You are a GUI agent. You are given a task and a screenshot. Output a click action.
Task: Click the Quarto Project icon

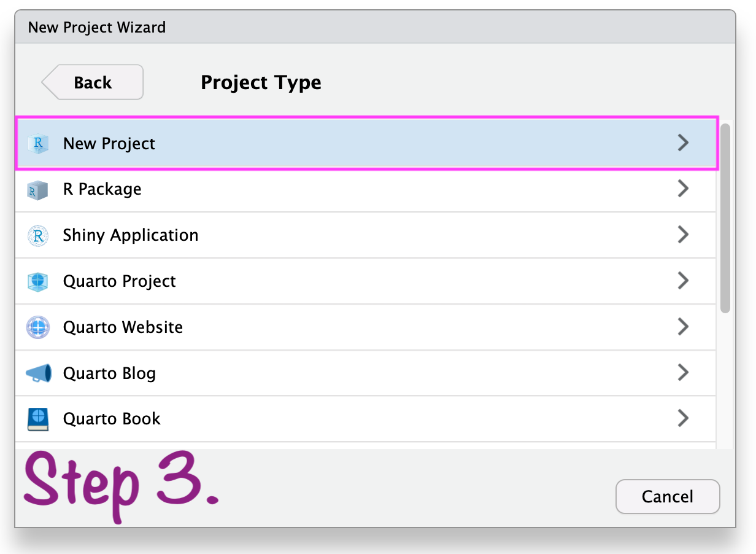pos(38,281)
